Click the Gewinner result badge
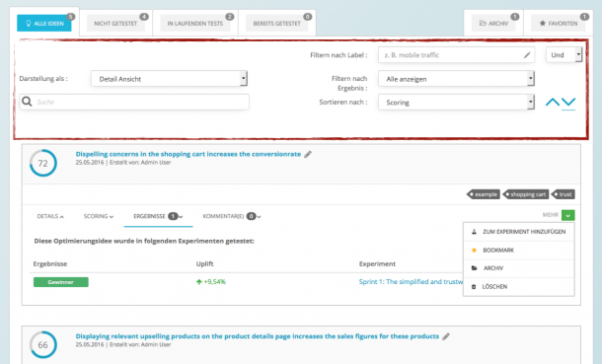Screen dimensions: 602x364 (x=60, y=282)
